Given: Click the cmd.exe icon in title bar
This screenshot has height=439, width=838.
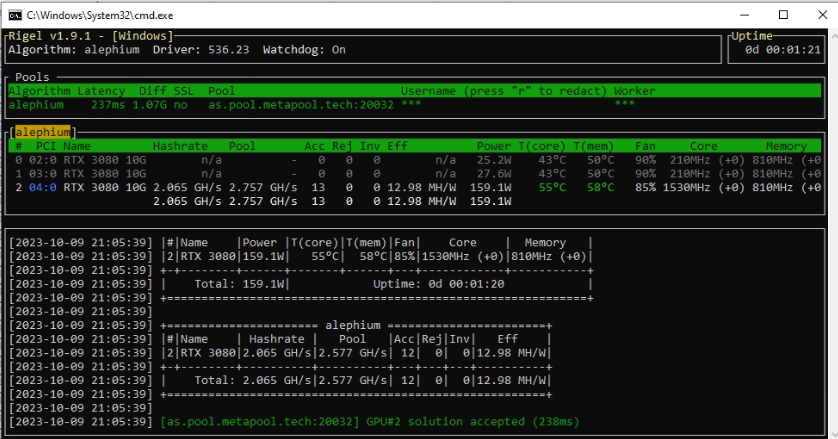Looking at the screenshot, I should (15, 15).
